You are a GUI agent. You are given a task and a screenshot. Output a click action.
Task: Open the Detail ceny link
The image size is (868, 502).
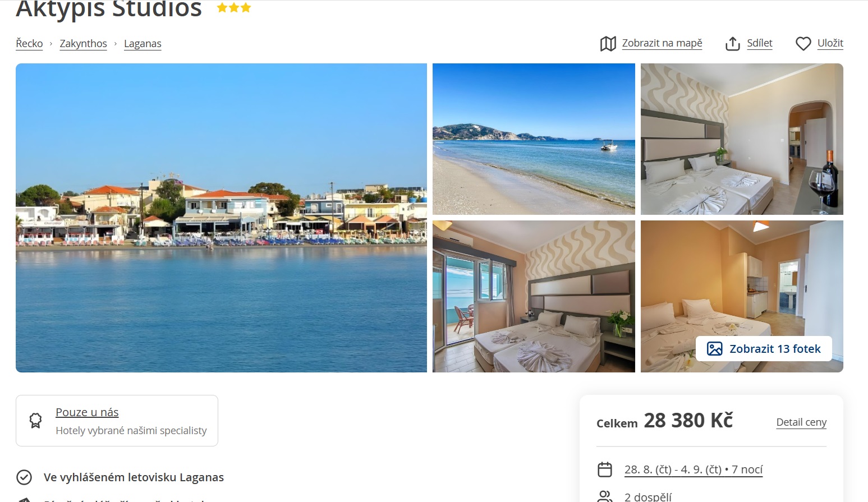(x=801, y=422)
